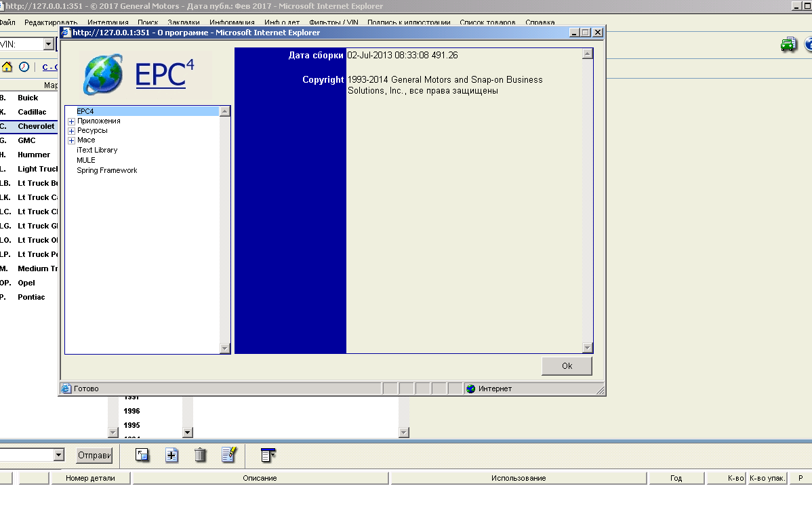812x518 pixels.
Task: Select year 1996 in the year list
Action: (x=131, y=412)
